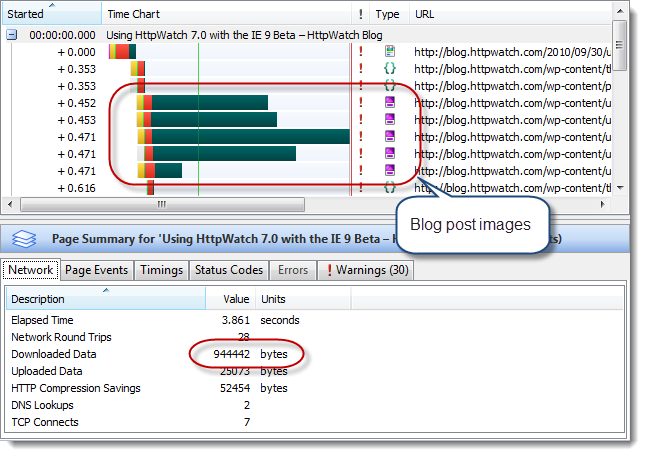Select the request row started at +0.616
Viewport: 645px width, 456px height.
tap(307, 188)
